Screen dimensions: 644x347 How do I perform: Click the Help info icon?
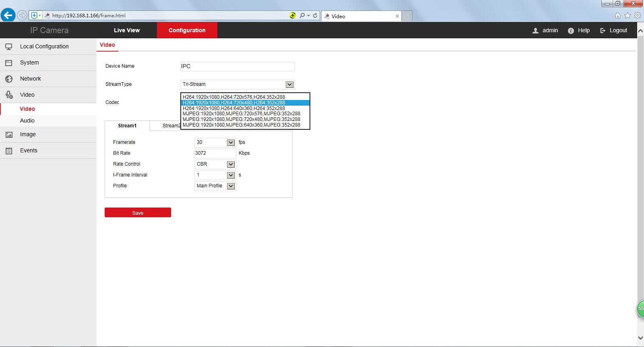571,31
